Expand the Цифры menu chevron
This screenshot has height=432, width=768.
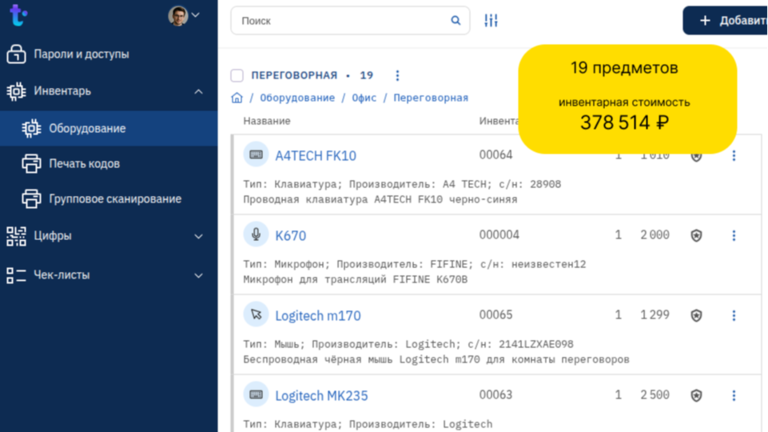pyautogui.click(x=198, y=237)
